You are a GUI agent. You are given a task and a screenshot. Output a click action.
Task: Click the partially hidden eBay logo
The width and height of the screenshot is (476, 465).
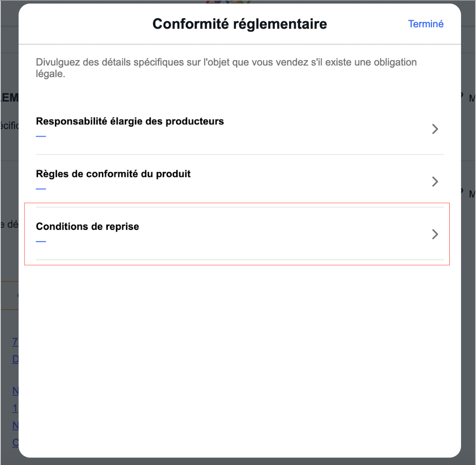228,2
